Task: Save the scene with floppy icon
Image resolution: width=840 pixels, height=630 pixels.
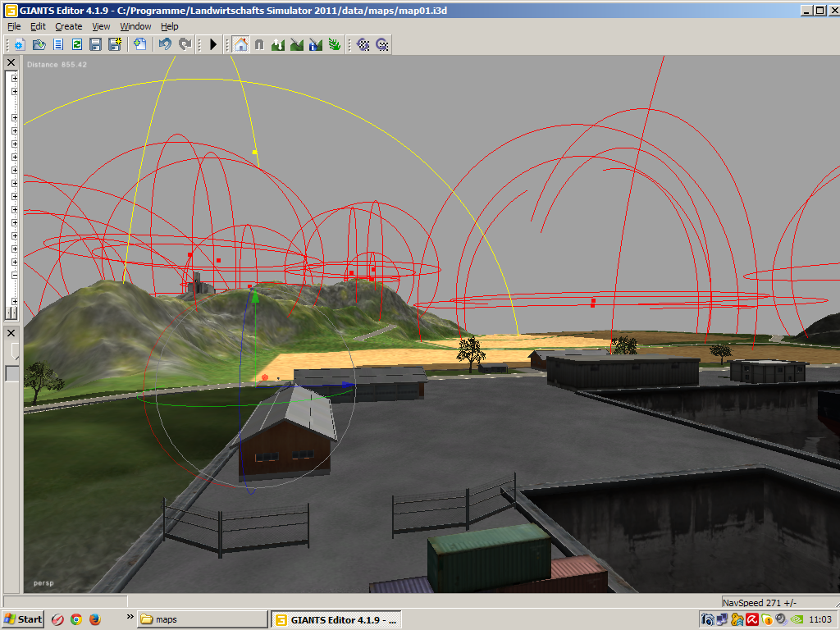Action: 95,44
